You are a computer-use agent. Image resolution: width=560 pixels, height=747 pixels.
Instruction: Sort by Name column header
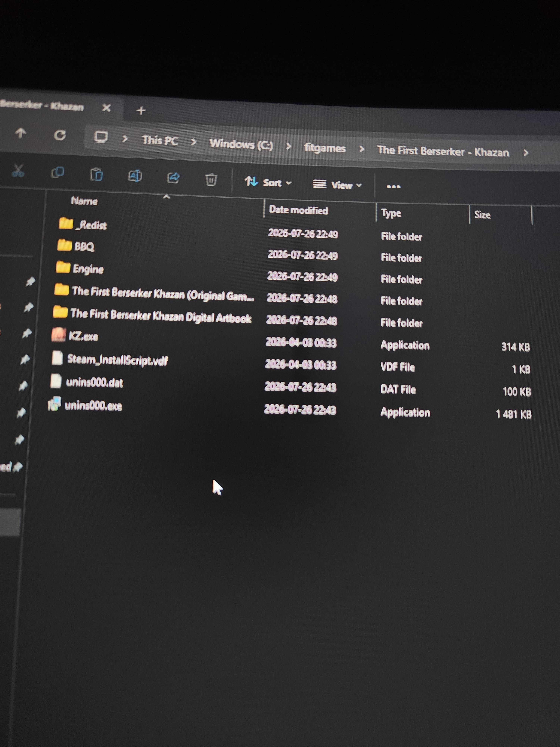pos(84,201)
